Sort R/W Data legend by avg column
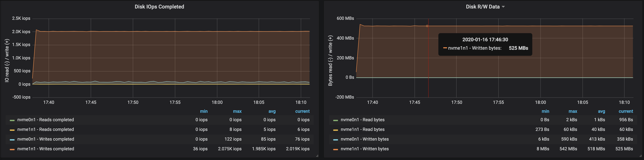Screen dimensions: 644x160 [x=601, y=111]
